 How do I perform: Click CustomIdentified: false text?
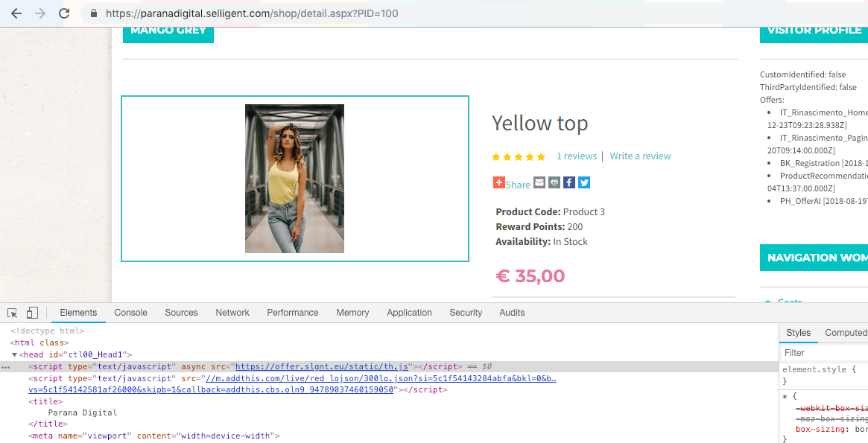tap(802, 74)
